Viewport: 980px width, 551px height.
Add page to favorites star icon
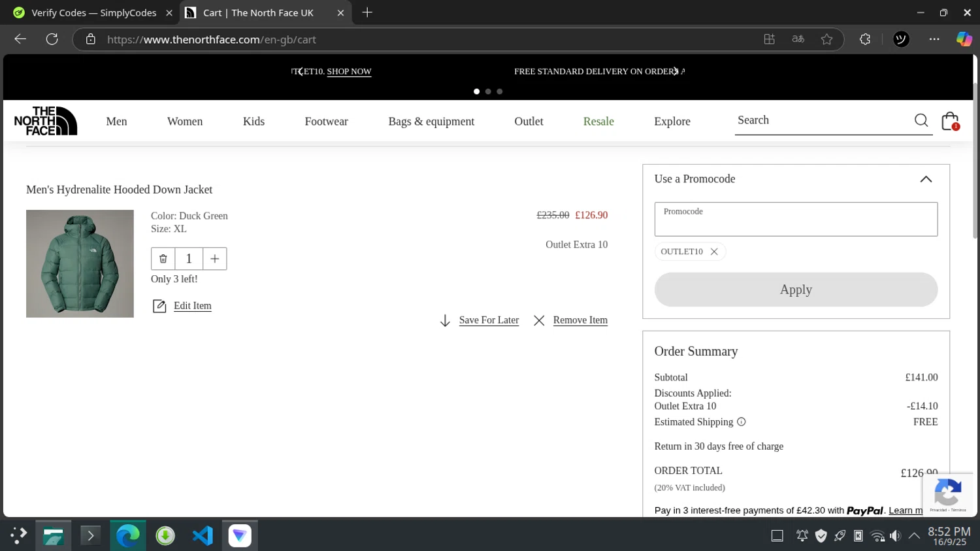[826, 39]
